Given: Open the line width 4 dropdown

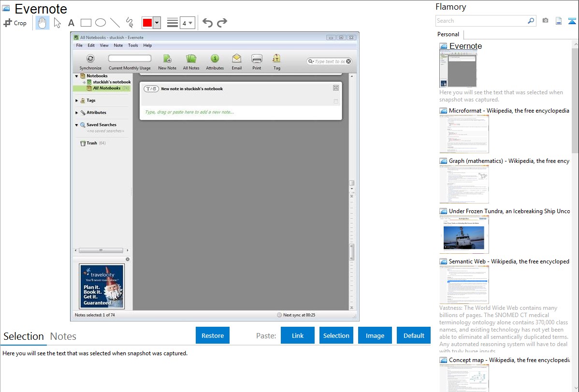Looking at the screenshot, I should (x=187, y=23).
